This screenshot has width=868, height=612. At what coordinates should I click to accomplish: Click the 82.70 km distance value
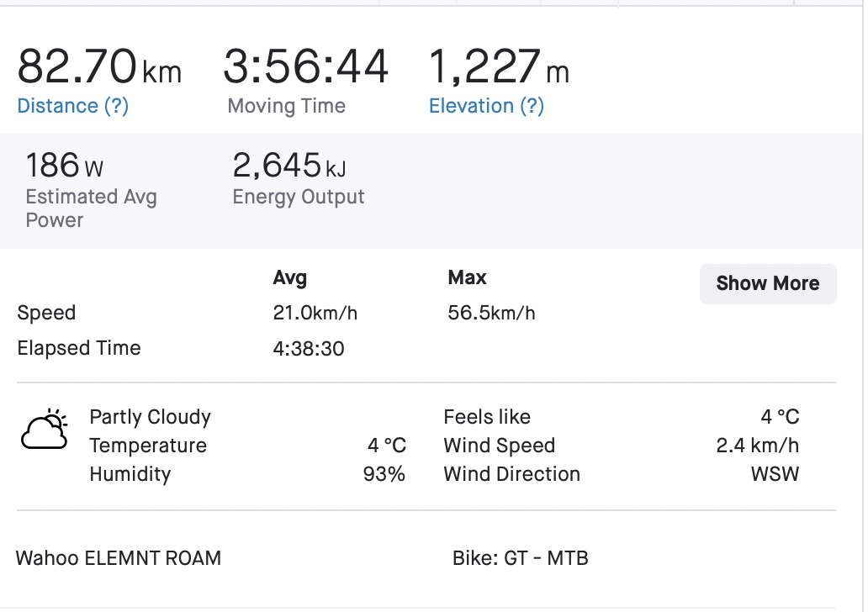99,67
